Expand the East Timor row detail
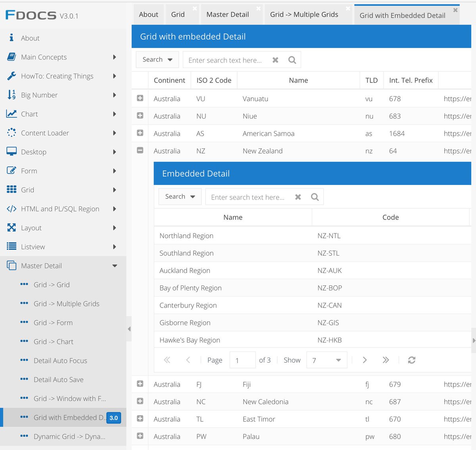476x450 pixels. click(140, 419)
